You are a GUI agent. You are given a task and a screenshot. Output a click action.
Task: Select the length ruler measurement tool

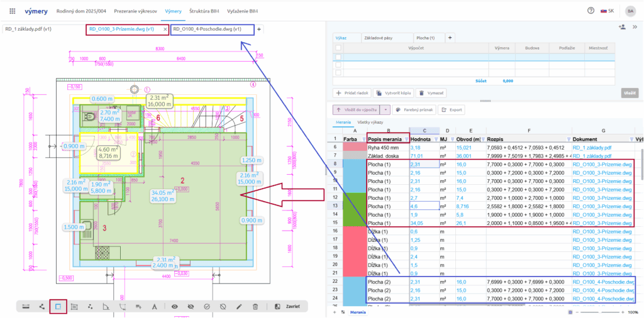tap(26, 306)
